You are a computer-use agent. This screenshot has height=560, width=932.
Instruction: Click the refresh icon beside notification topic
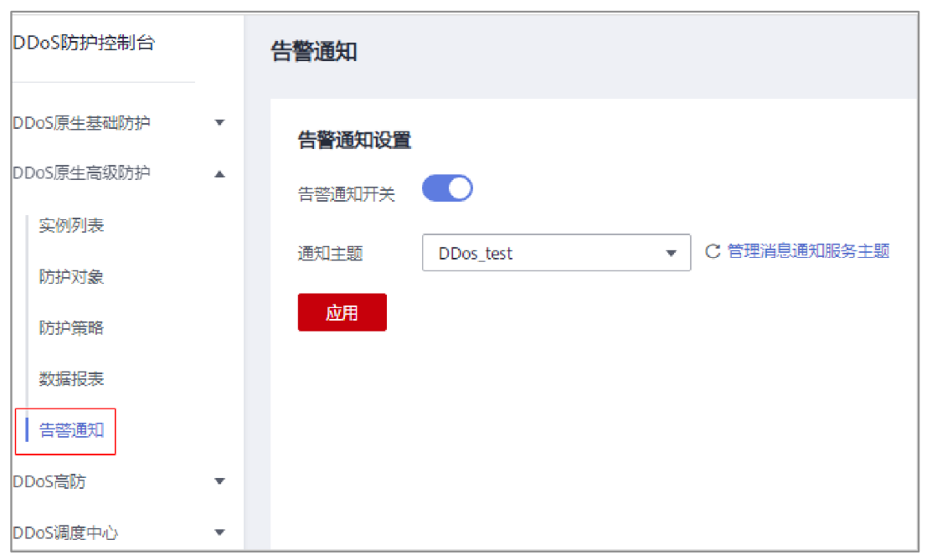click(x=713, y=252)
